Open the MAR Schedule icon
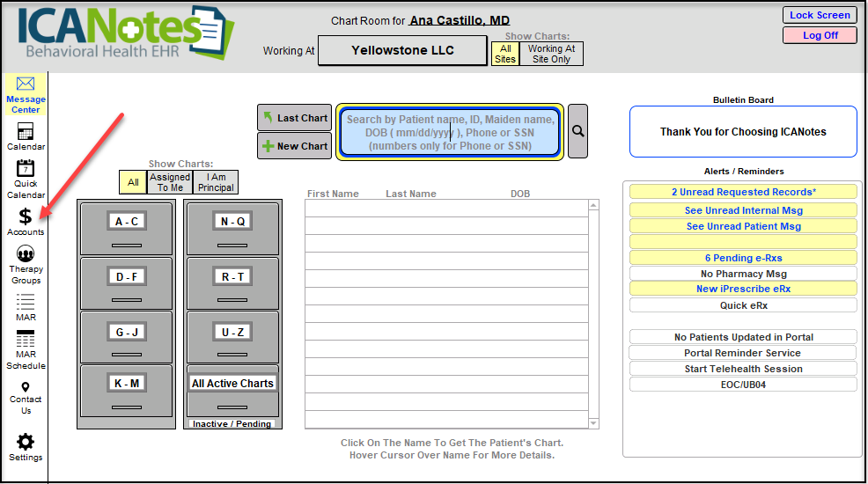The width and height of the screenshot is (868, 484). (x=26, y=341)
